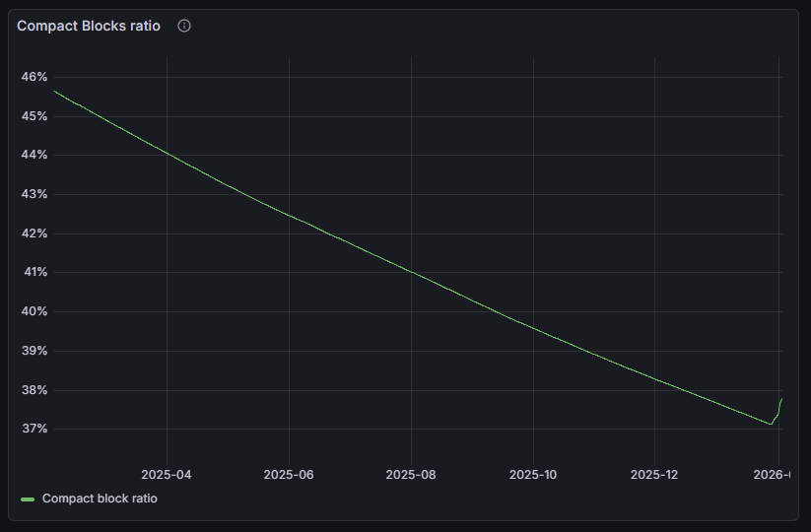
Task: Select the 42% y-axis tick label
Action: pos(34,233)
